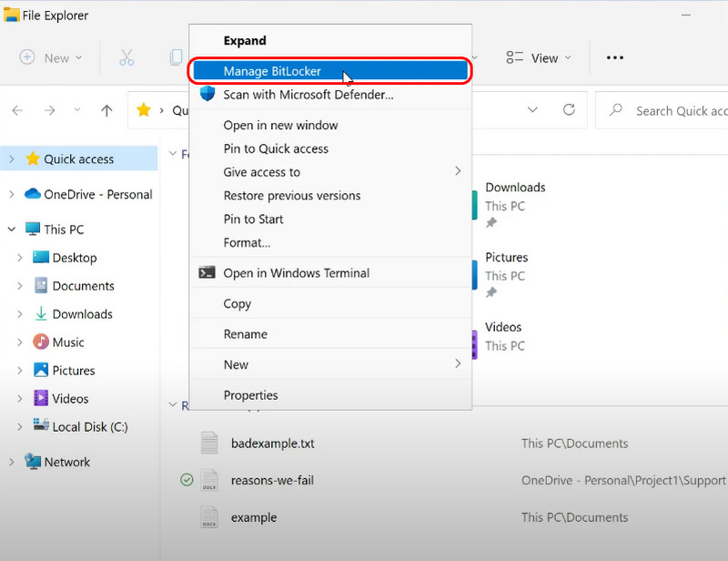The image size is (728, 561).
Task: Collapse the Folders section chevron
Action: coord(173,153)
